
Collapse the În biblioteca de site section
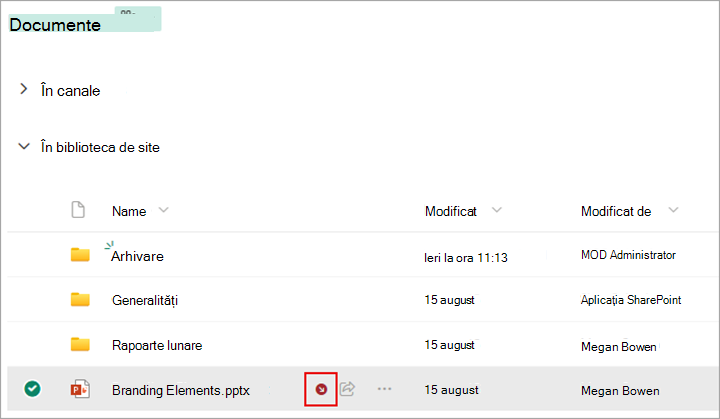[24, 147]
